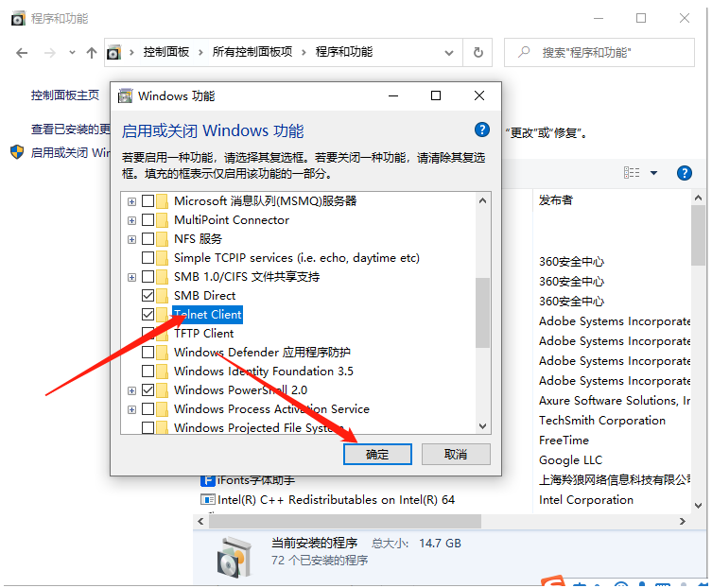Click the feature list vertical scrollbar thumb
This screenshot has width=712, height=588.
[482, 312]
